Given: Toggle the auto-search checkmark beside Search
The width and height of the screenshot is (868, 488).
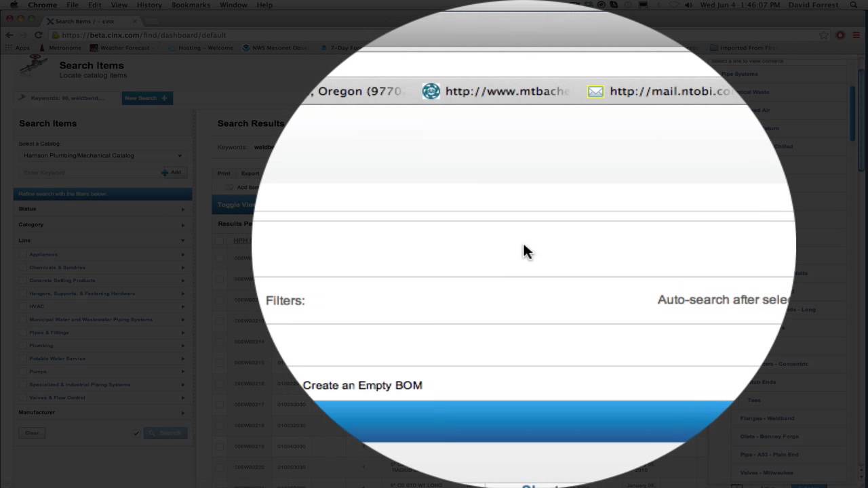Looking at the screenshot, I should (136, 432).
